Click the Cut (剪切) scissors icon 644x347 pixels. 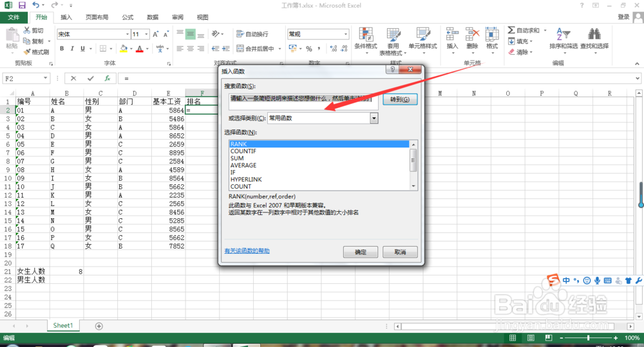(x=27, y=30)
